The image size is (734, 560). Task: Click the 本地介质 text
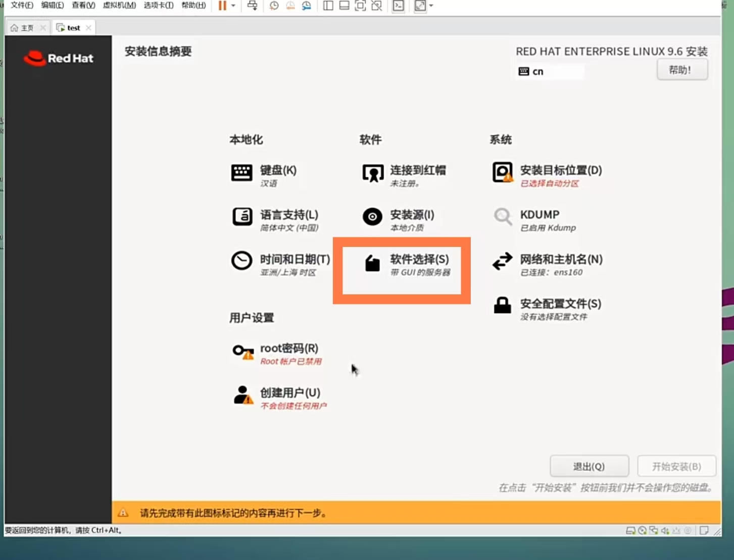pyautogui.click(x=407, y=228)
